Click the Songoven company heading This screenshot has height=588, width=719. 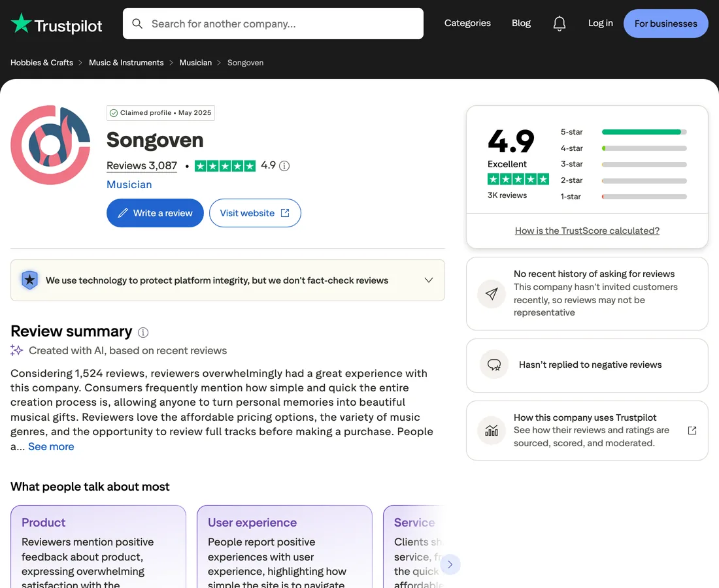click(x=154, y=140)
